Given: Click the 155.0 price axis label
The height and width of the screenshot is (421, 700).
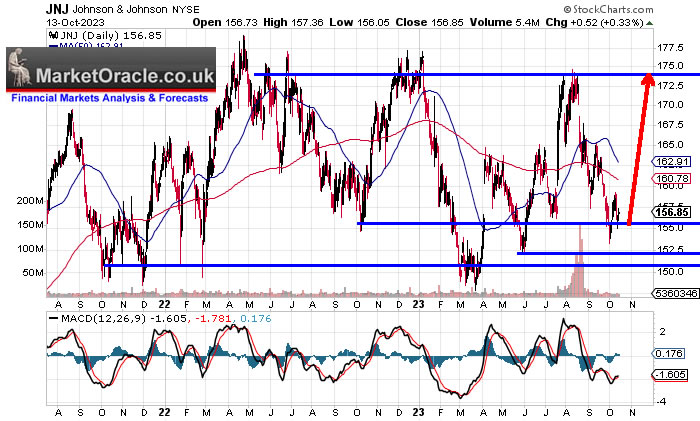Looking at the screenshot, I should tap(670, 228).
